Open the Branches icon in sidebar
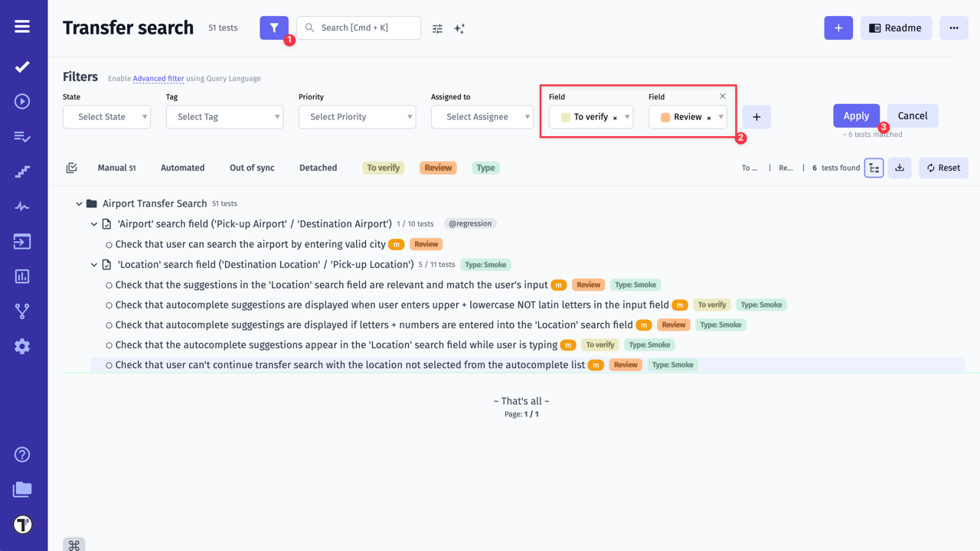The height and width of the screenshot is (551, 980). click(22, 311)
